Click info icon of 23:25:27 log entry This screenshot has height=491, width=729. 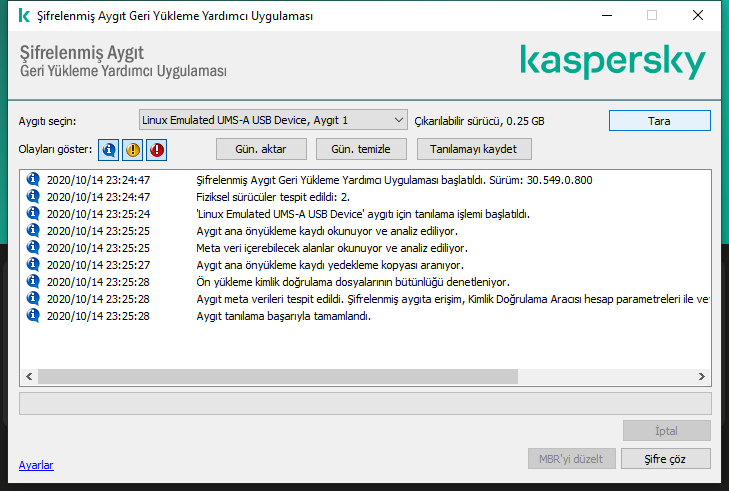point(33,264)
